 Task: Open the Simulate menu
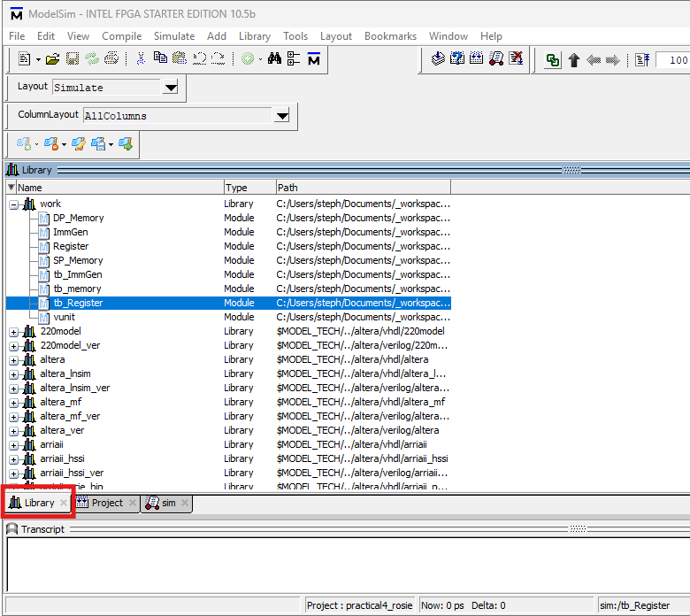[x=174, y=36]
